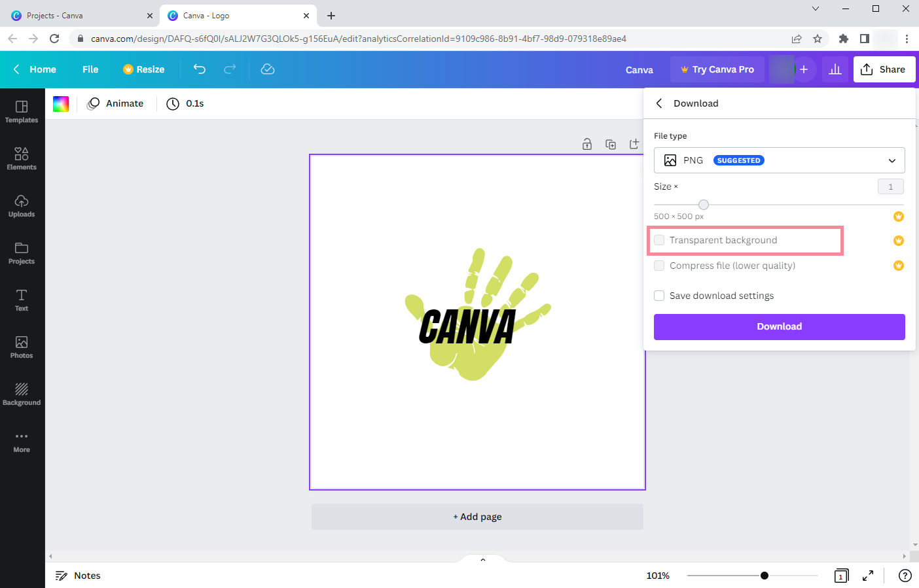The image size is (919, 588).
Task: Click the zoom slider handle
Action: tap(764, 576)
